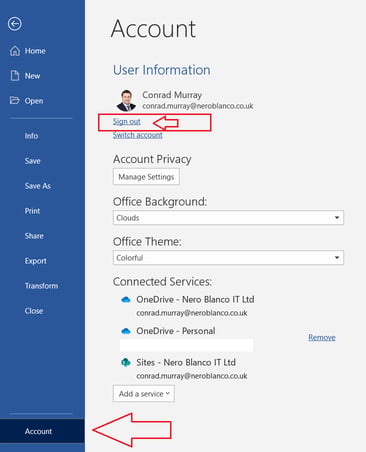Click the OneDrive Nero Blanco cloud icon
The width and height of the screenshot is (366, 452).
pyautogui.click(x=126, y=300)
